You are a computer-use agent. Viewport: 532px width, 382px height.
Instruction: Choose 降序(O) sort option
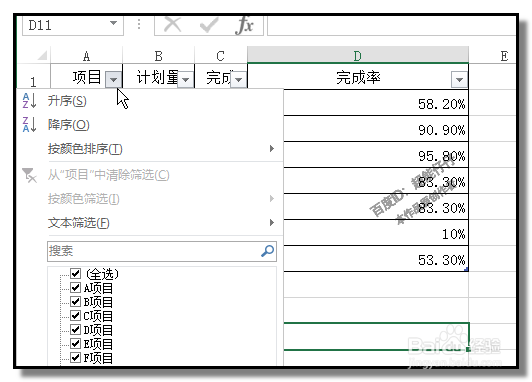pyautogui.click(x=69, y=125)
